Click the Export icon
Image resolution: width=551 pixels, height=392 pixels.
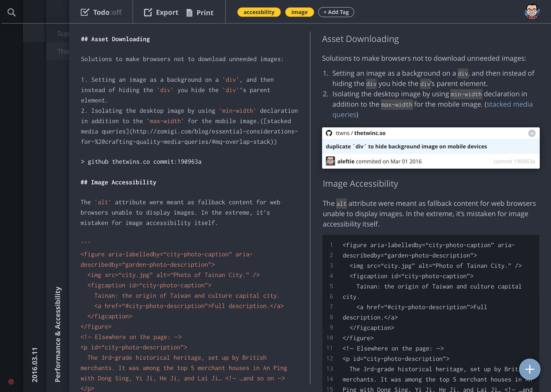(x=148, y=12)
